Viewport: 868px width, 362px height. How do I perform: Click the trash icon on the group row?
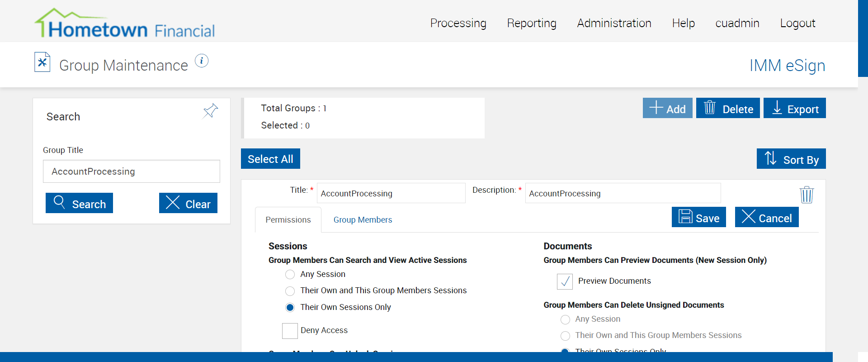807,195
